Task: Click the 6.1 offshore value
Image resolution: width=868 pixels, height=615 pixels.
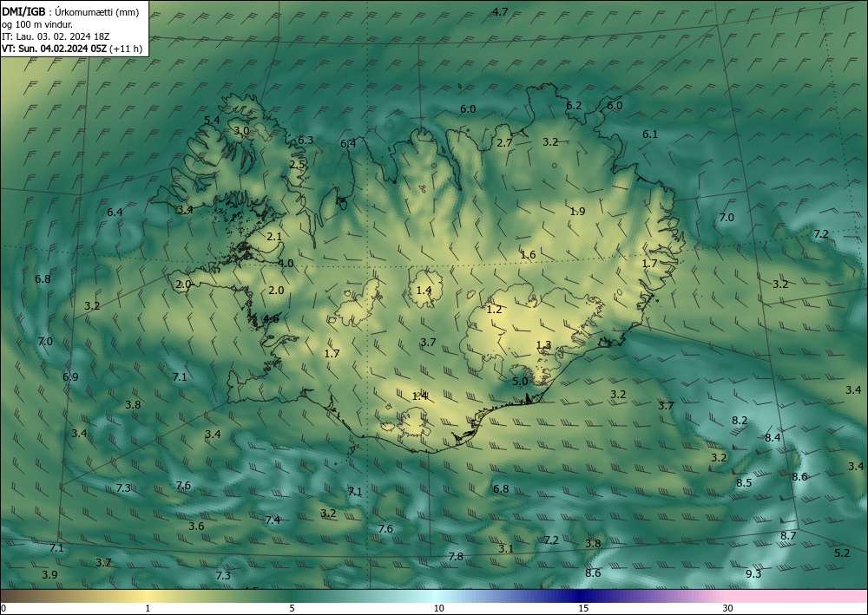Action: [650, 134]
